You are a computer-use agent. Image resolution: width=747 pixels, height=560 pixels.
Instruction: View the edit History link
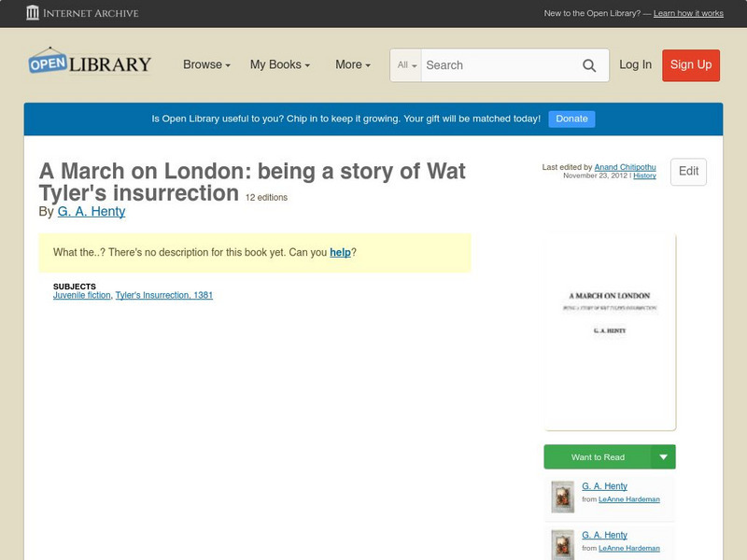tap(644, 175)
